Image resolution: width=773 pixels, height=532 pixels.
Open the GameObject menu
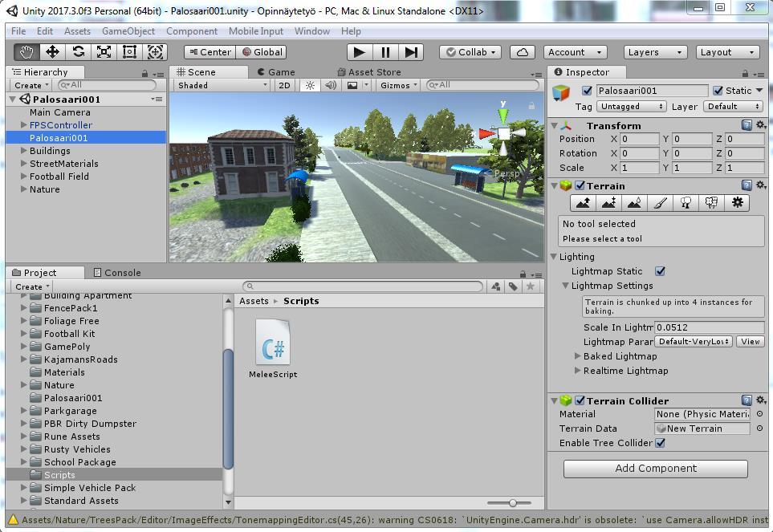tap(128, 31)
